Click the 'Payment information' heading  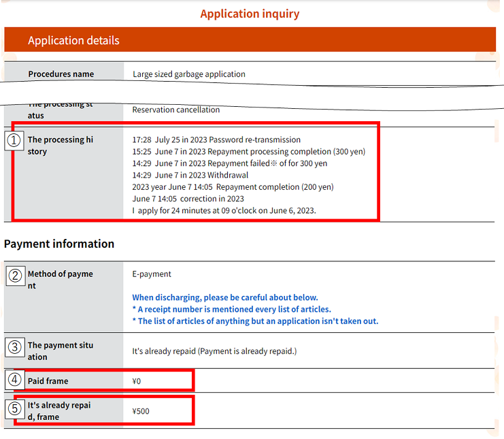click(59, 244)
